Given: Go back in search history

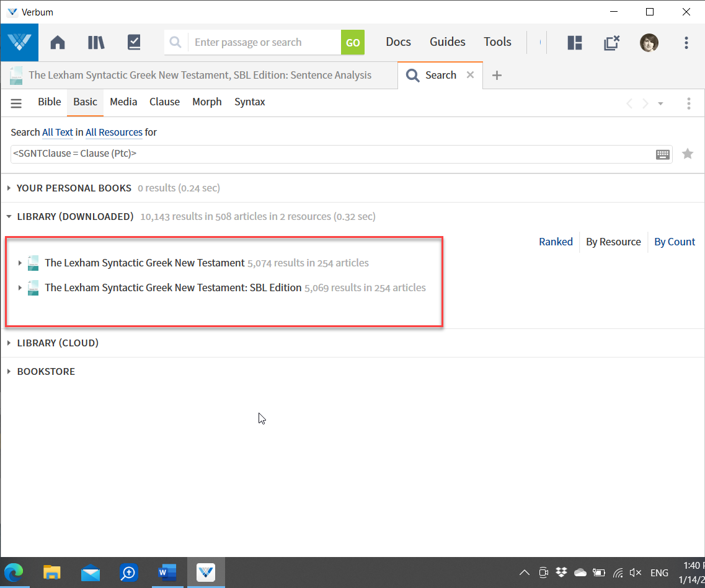Looking at the screenshot, I should click(629, 103).
